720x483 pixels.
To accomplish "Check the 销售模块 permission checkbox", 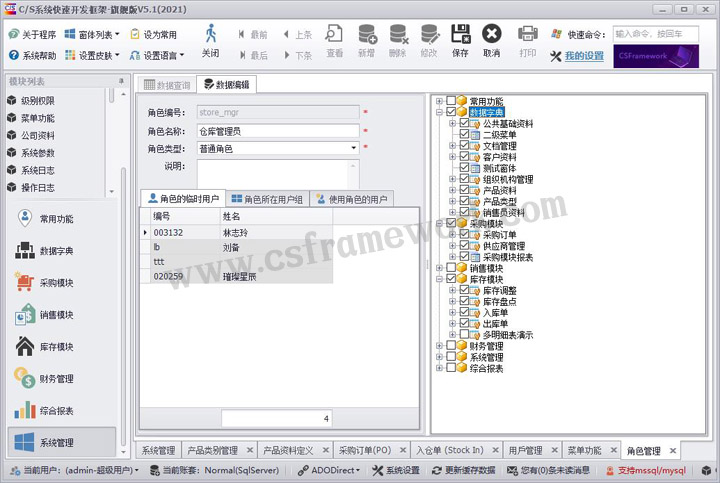I will point(451,268).
